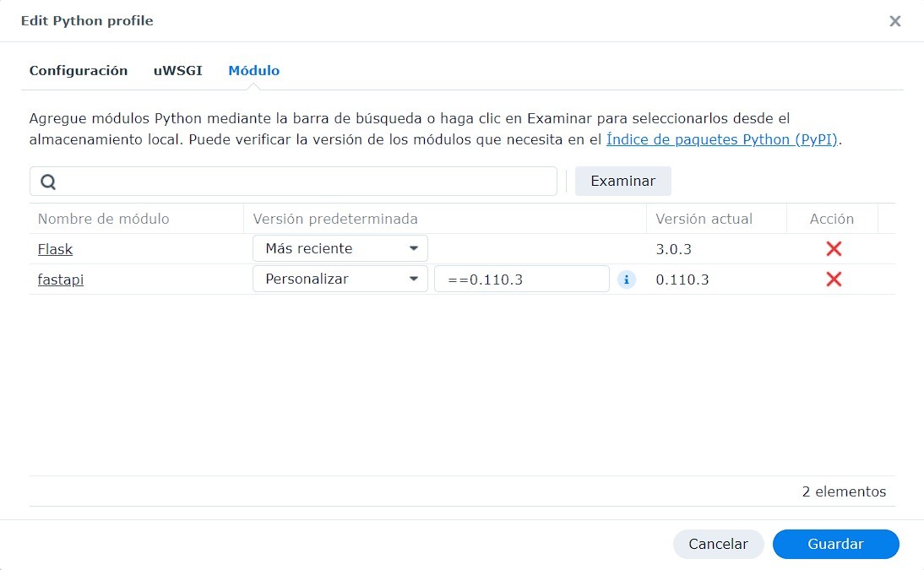Click the fastapi module name link
Screen dimensions: 924x570
tap(60, 280)
